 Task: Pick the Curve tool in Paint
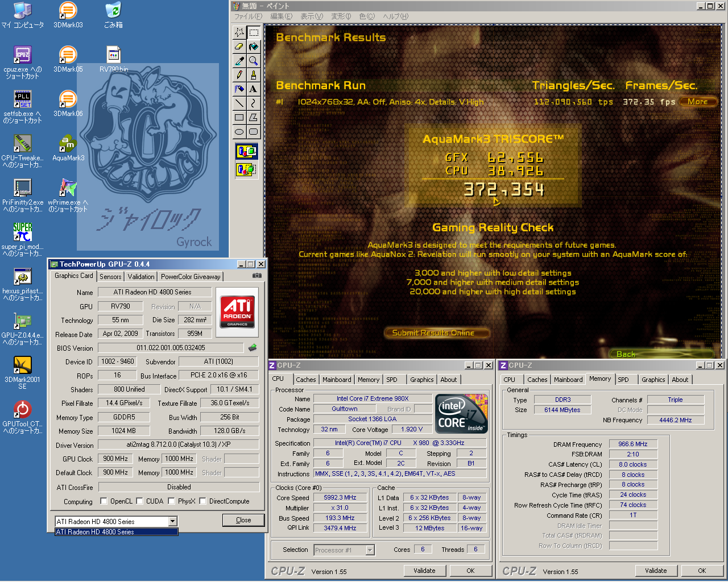pos(254,103)
